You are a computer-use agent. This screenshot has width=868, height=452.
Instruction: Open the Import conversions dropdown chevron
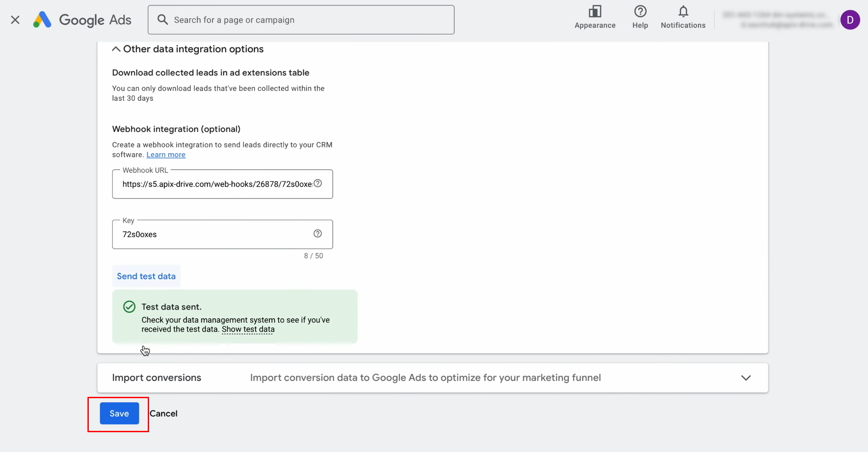click(746, 378)
